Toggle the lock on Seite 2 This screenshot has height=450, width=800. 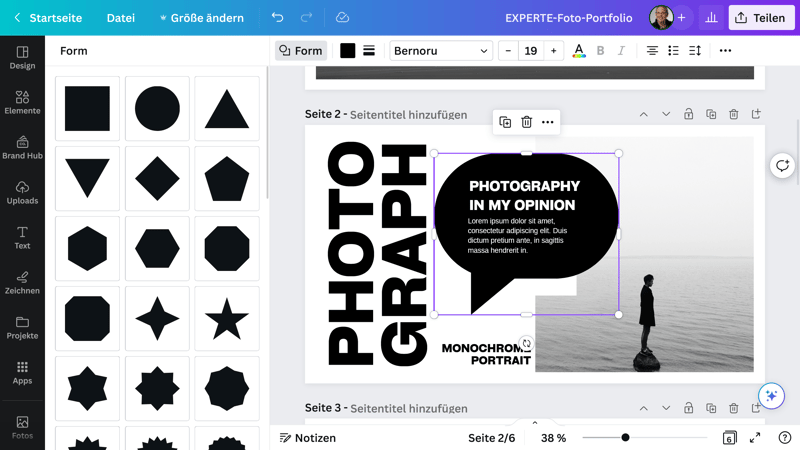tap(688, 115)
